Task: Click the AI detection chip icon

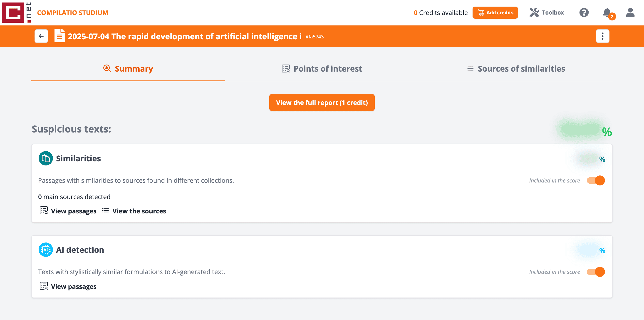Action: click(x=45, y=250)
